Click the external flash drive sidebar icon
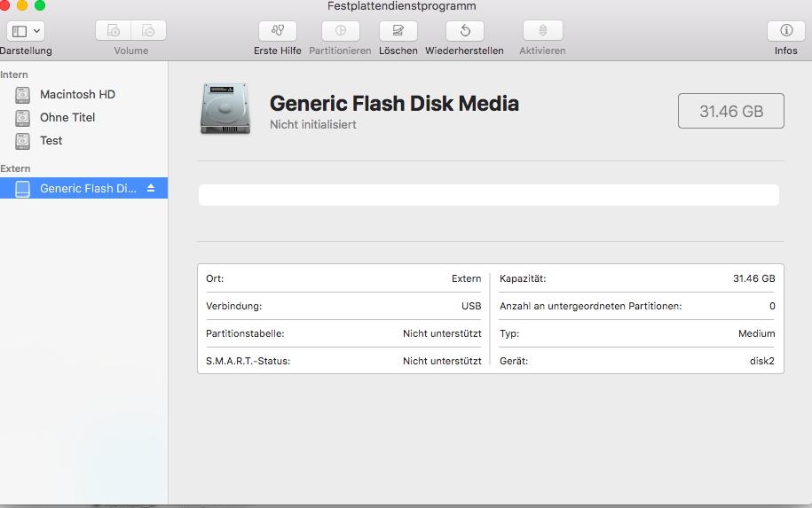The height and width of the screenshot is (508, 812). click(x=22, y=189)
